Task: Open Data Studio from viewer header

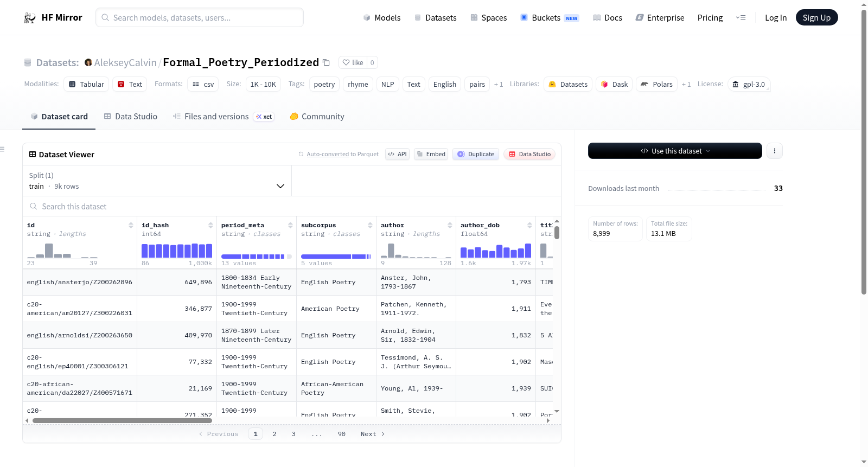Action: 529,154
